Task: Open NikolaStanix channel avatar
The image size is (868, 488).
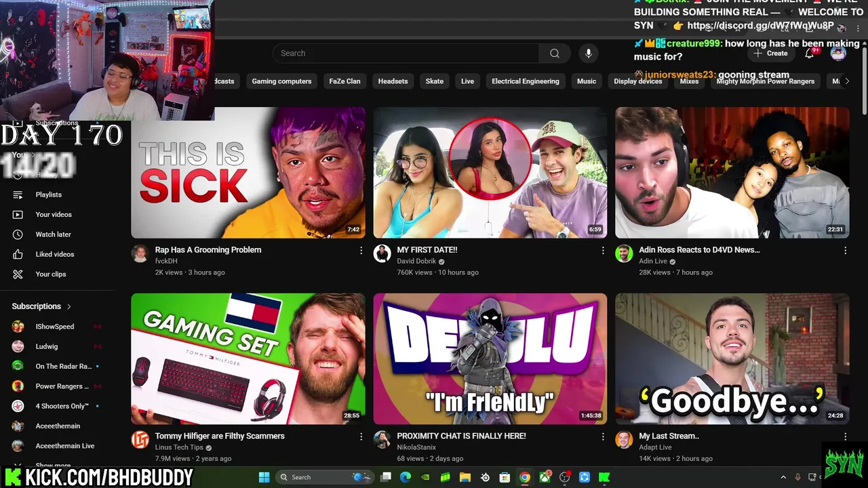Action: click(382, 440)
